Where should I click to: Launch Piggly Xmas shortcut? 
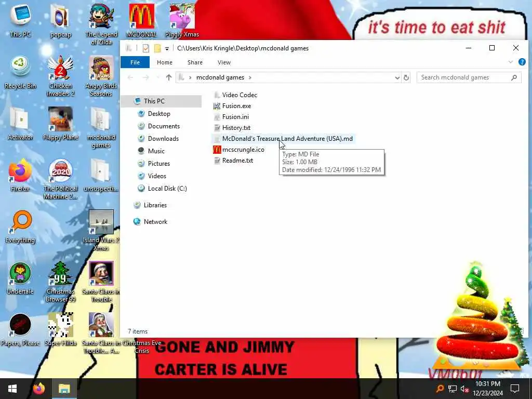[182, 20]
